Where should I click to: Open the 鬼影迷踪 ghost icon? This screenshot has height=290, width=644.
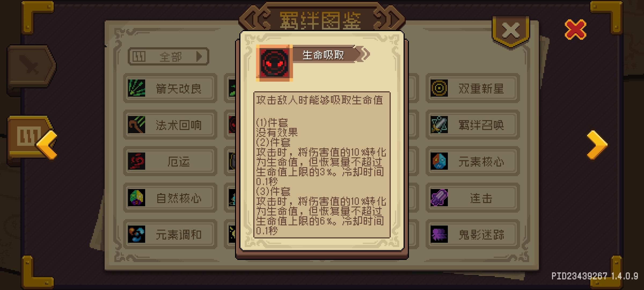point(439,234)
